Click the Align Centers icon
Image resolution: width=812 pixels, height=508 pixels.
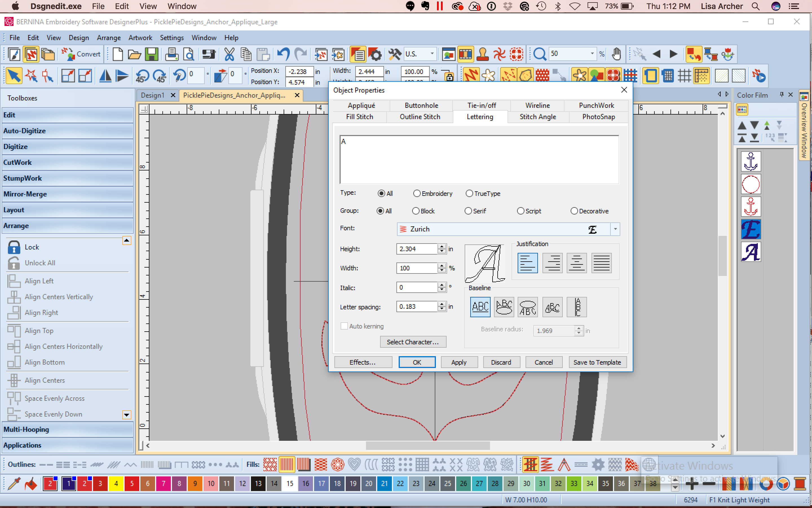[14, 380]
